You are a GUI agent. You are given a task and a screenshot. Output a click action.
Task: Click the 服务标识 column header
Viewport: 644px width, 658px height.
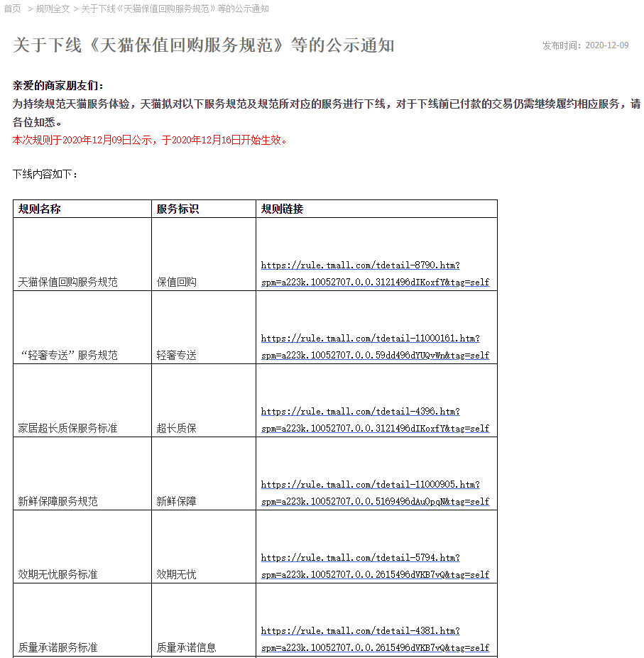click(178, 209)
